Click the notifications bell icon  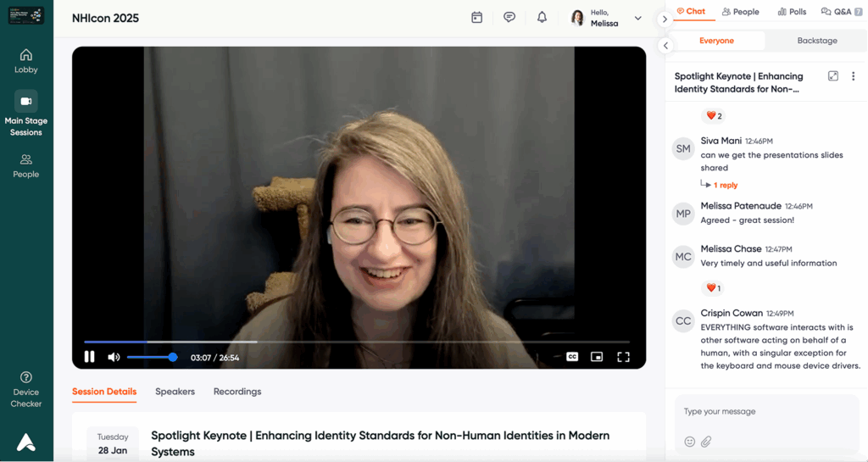click(x=542, y=18)
